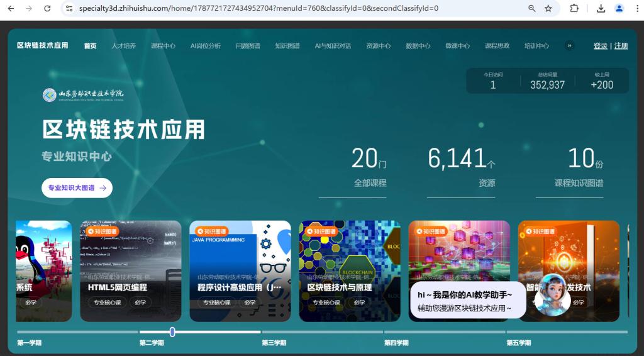
Task: Open the AI岗位分析 menu item
Action: coord(206,45)
